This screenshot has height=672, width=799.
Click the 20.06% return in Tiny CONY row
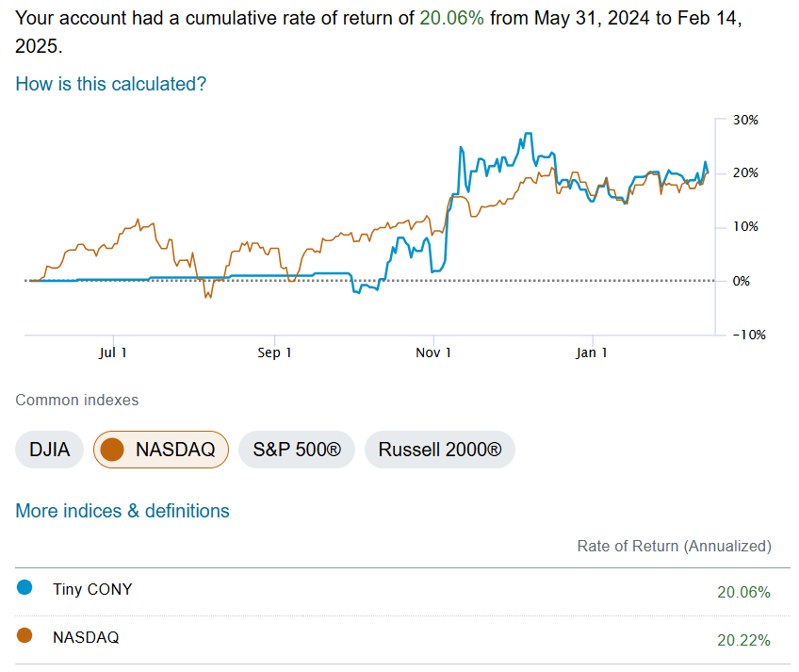point(743,592)
